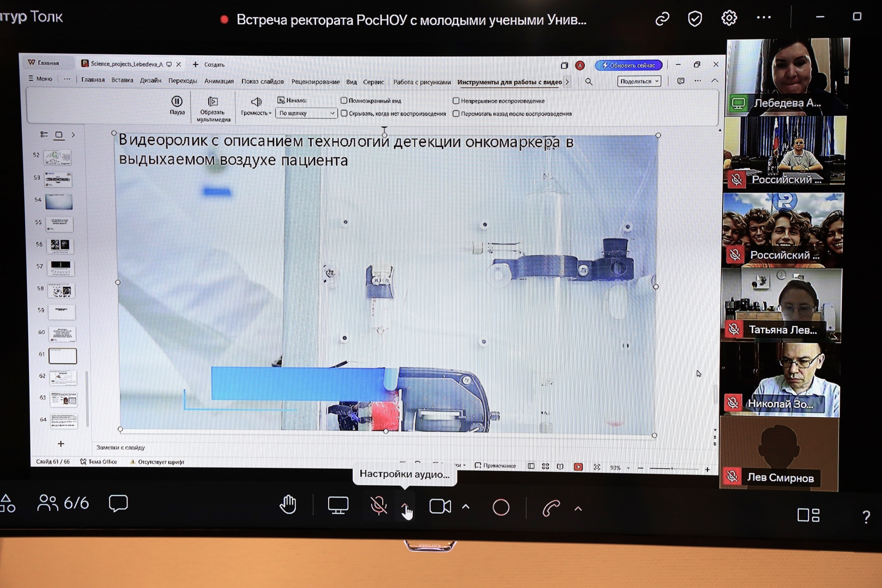Enable the Полноэкранный вид checkbox
This screenshot has width=882, height=588.
(344, 101)
